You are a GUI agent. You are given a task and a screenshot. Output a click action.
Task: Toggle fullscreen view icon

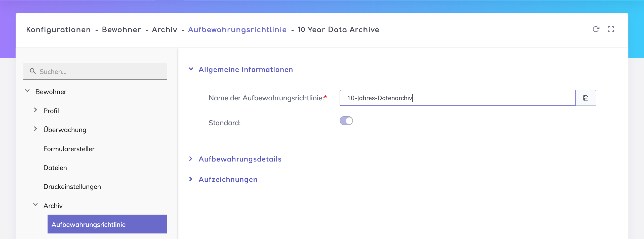point(611,29)
